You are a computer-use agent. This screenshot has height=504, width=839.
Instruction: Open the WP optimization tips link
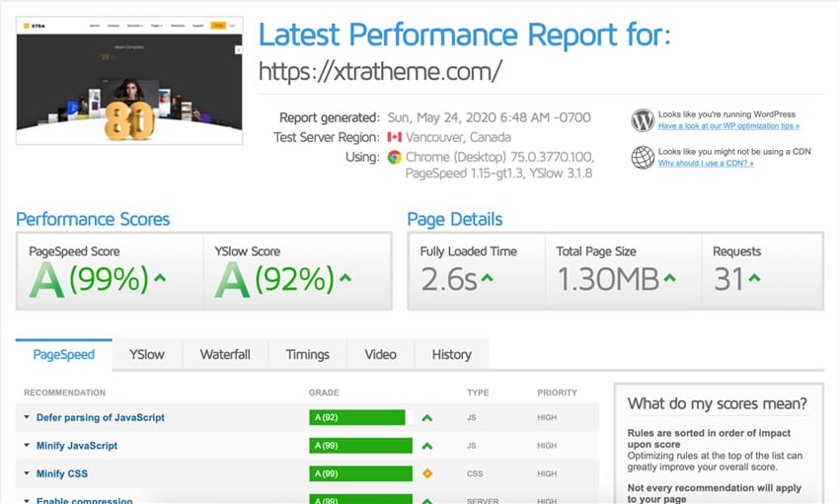[728, 126]
